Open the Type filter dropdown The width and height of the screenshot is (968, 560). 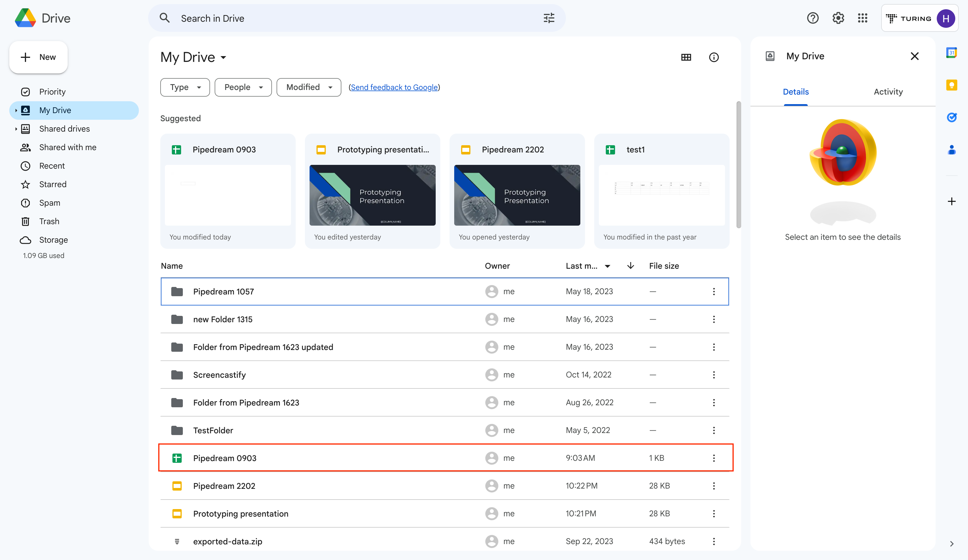(x=185, y=87)
